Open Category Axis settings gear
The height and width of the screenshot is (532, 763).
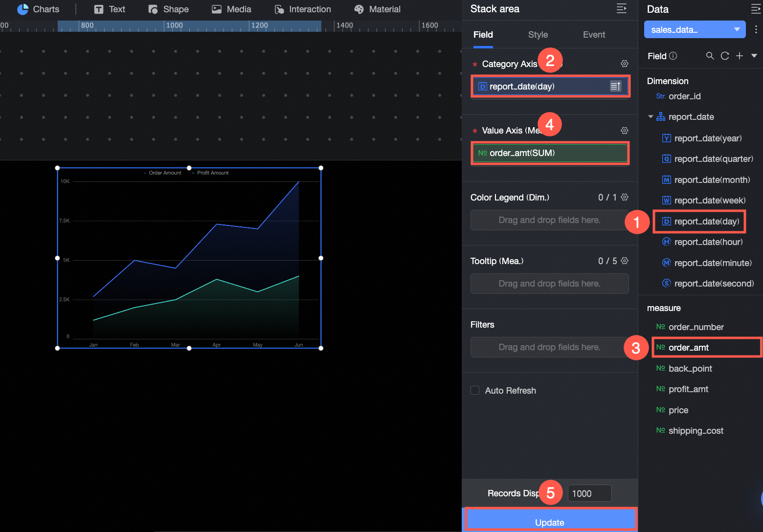click(x=625, y=64)
